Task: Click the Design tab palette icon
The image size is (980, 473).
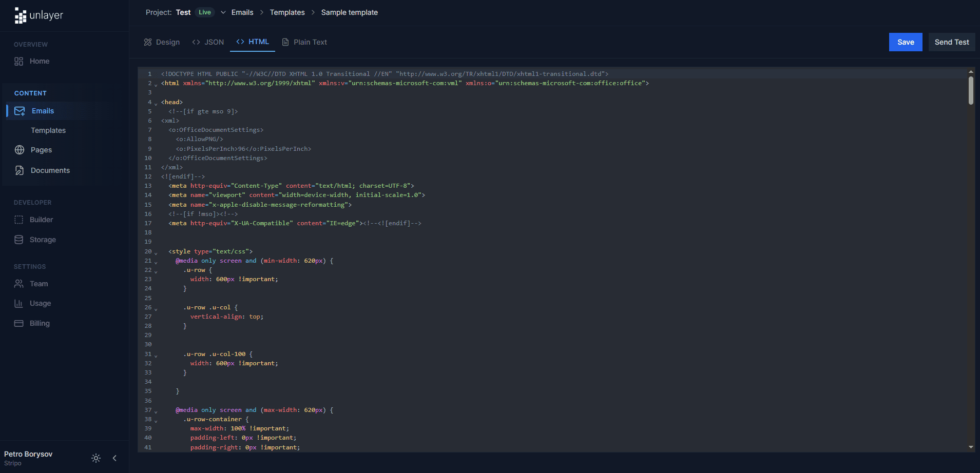Action: [148, 42]
